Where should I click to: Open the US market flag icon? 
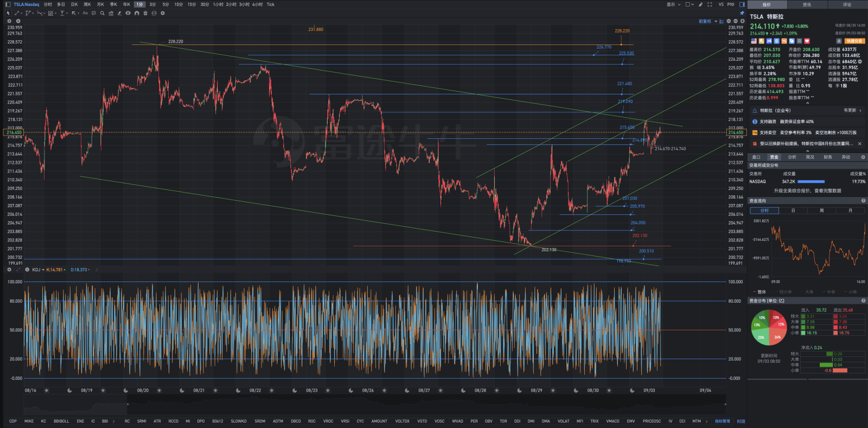point(754,41)
